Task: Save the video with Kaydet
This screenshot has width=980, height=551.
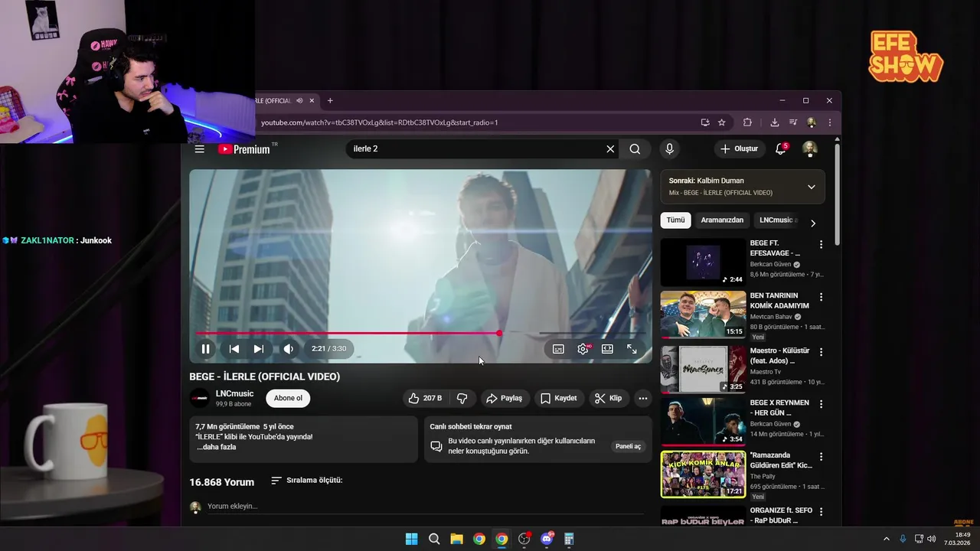Action: (558, 398)
